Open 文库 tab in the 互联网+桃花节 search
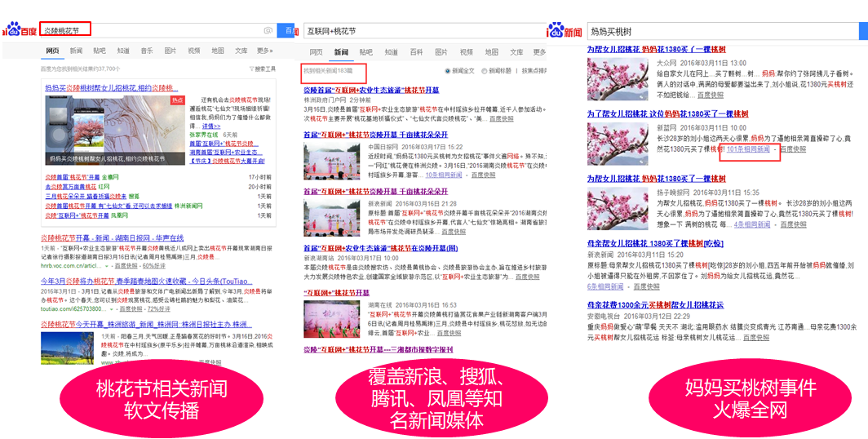868x439 pixels. click(x=516, y=52)
